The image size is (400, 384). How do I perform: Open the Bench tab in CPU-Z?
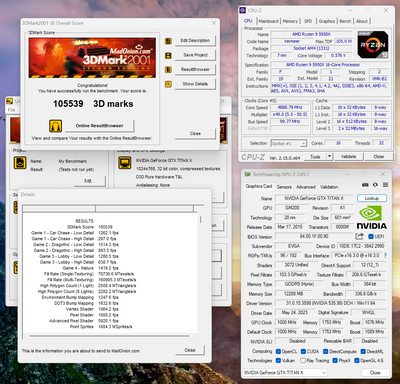[345, 21]
